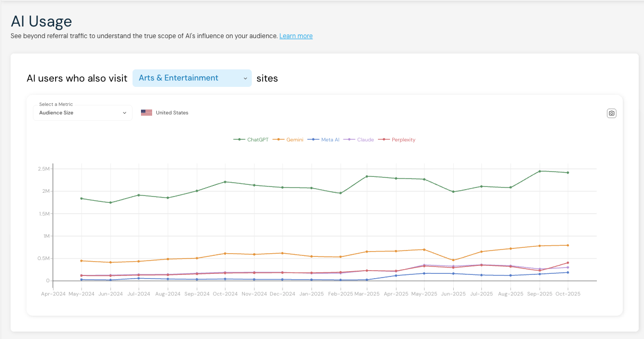The image size is (644, 339).
Task: Open the Arts & Entertainment category dropdown
Action: [192, 78]
